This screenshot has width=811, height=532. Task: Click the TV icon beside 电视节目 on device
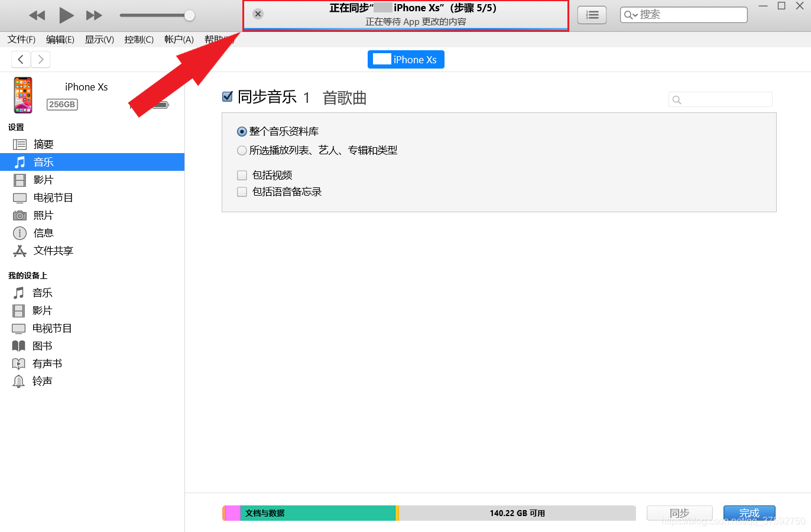[19, 328]
